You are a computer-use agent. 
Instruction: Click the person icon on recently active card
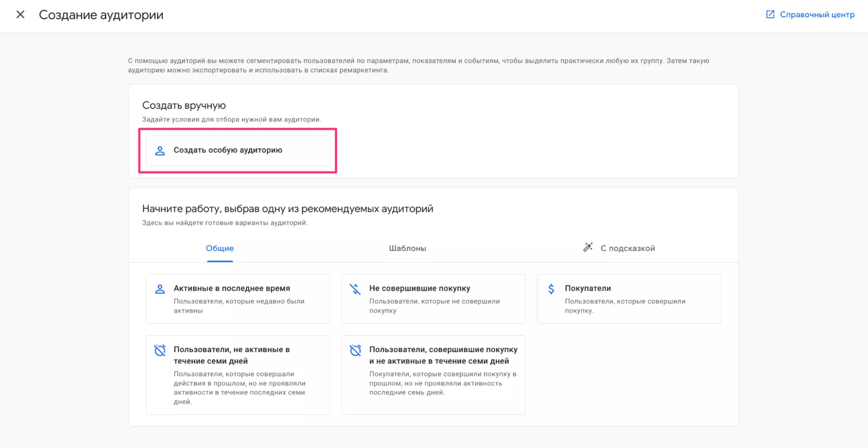coord(160,289)
